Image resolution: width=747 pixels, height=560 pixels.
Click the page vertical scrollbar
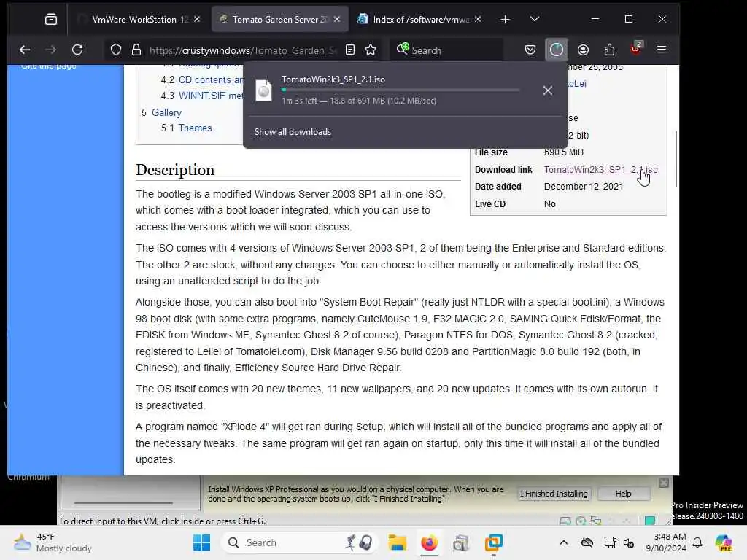[676, 159]
